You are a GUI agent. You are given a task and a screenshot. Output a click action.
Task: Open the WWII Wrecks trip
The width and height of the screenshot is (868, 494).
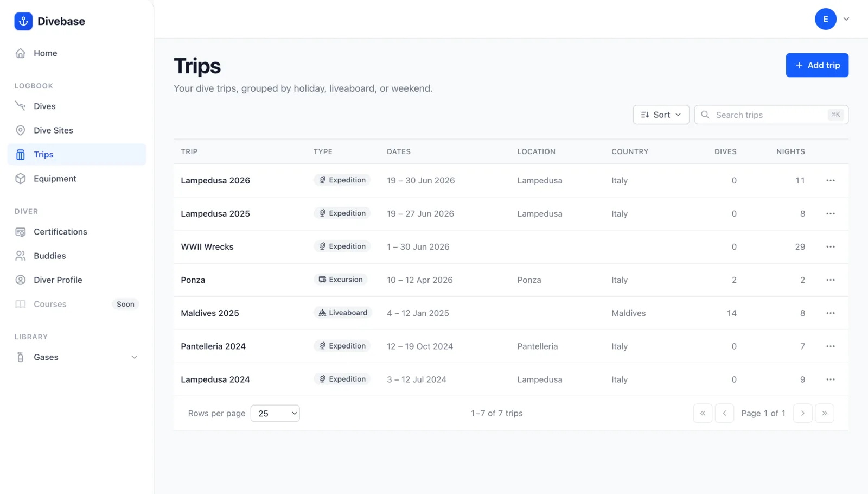[x=207, y=246]
